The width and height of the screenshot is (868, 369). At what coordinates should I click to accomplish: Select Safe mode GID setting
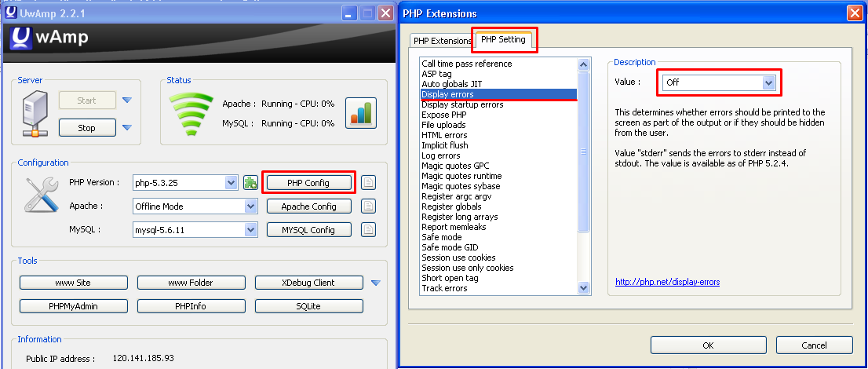coord(498,247)
